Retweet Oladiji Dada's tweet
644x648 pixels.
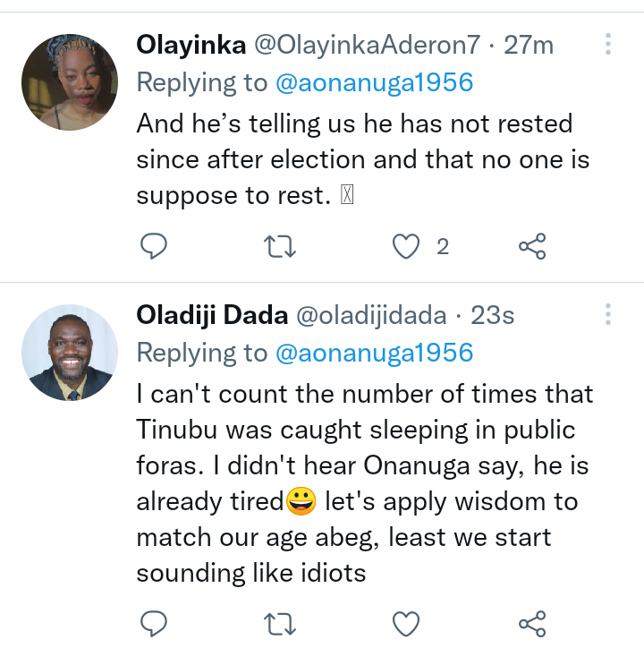(280, 624)
